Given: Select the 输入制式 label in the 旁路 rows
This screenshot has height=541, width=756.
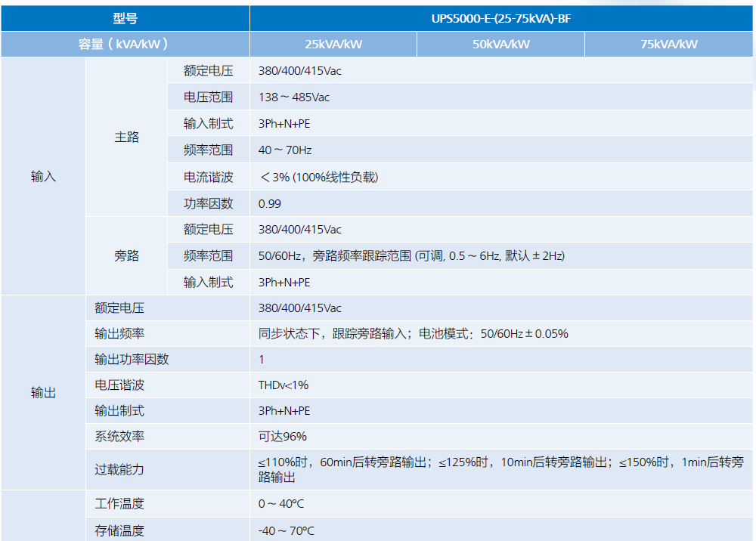Looking at the screenshot, I should 209,283.
